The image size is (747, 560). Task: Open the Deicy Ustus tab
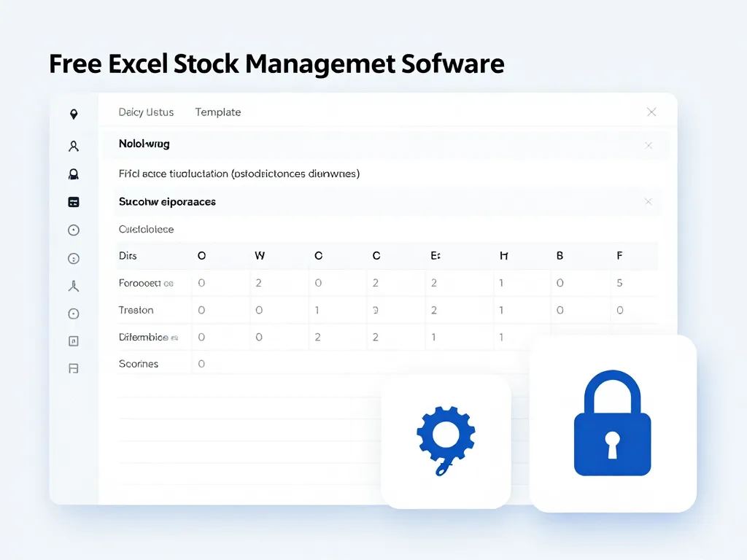click(x=146, y=112)
